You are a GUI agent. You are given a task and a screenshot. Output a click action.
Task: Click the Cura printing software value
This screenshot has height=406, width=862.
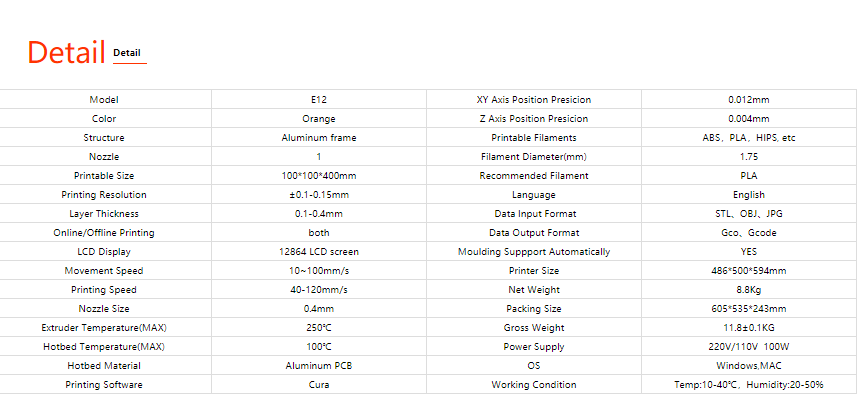pyautogui.click(x=319, y=385)
